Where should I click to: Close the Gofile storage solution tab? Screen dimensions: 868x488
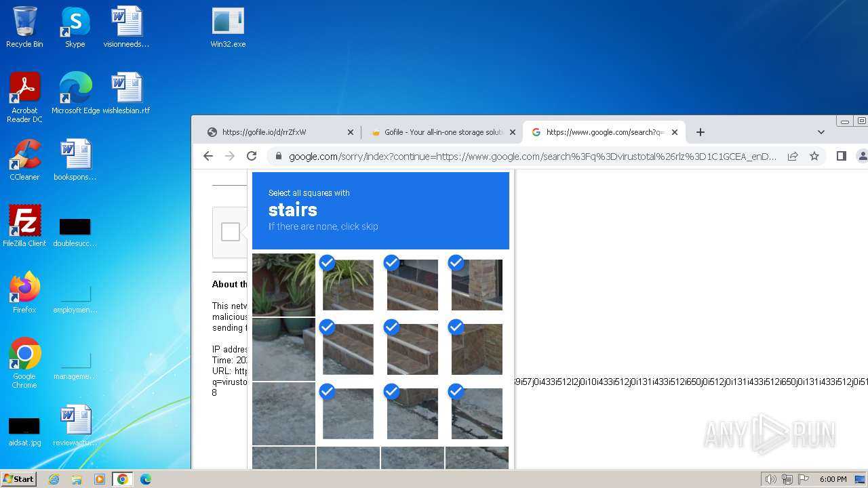513,132
